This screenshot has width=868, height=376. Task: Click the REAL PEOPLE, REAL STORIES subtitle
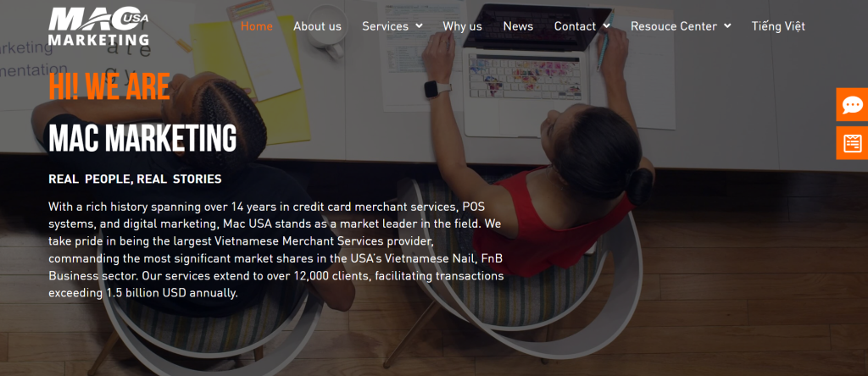135,180
